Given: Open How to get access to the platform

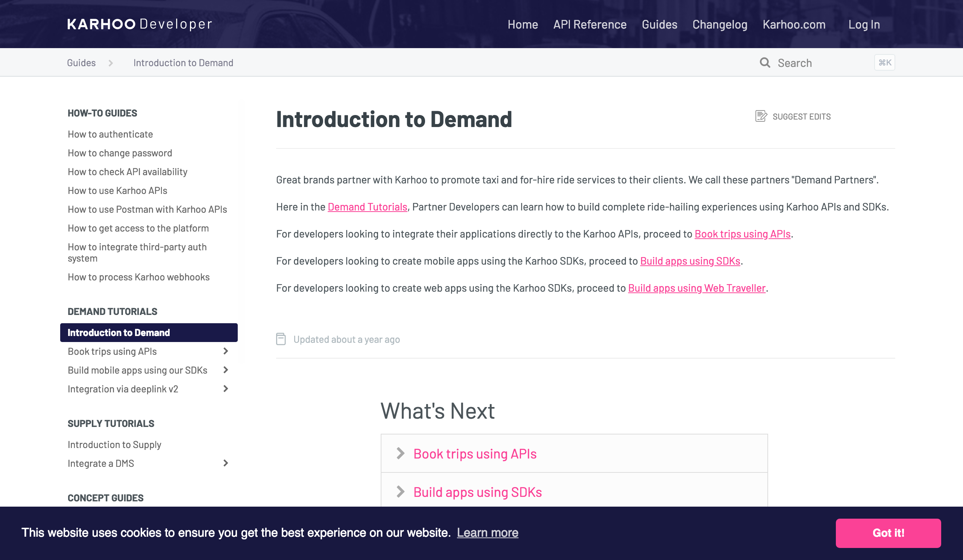Looking at the screenshot, I should tap(138, 228).
